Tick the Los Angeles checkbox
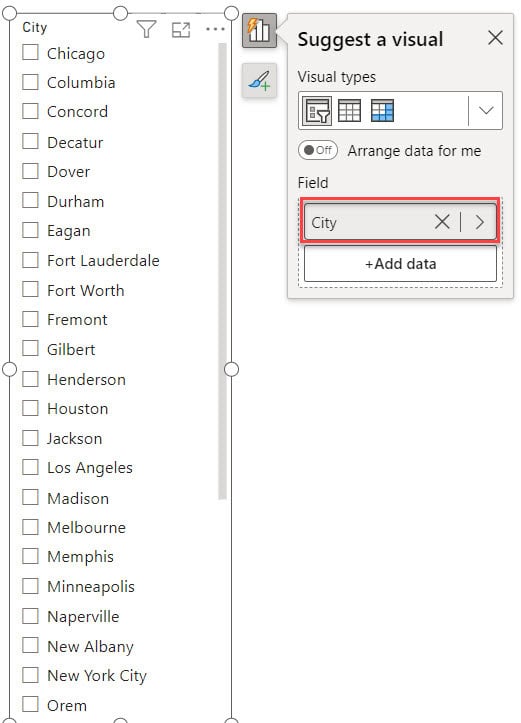Image resolution: width=521 pixels, height=723 pixels. tap(30, 467)
